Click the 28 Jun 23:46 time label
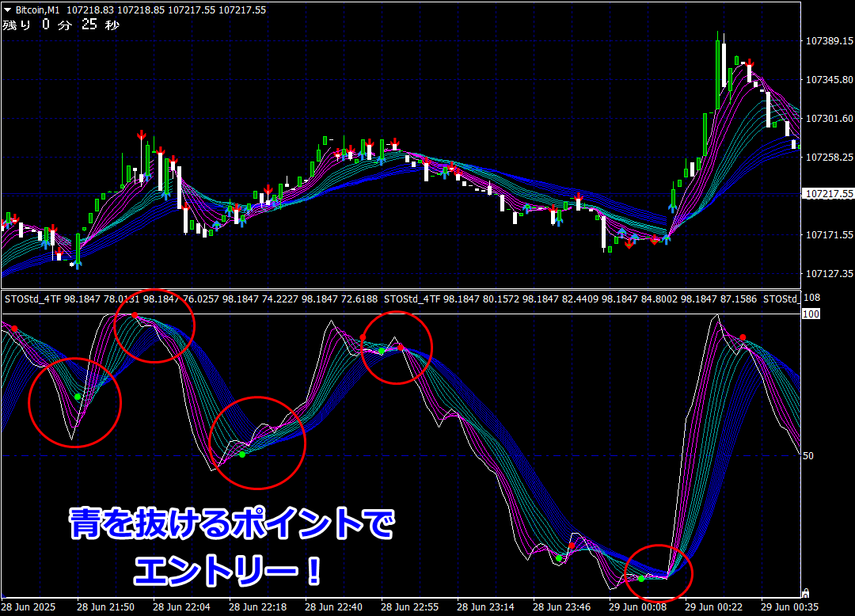The image size is (855, 616). click(561, 606)
